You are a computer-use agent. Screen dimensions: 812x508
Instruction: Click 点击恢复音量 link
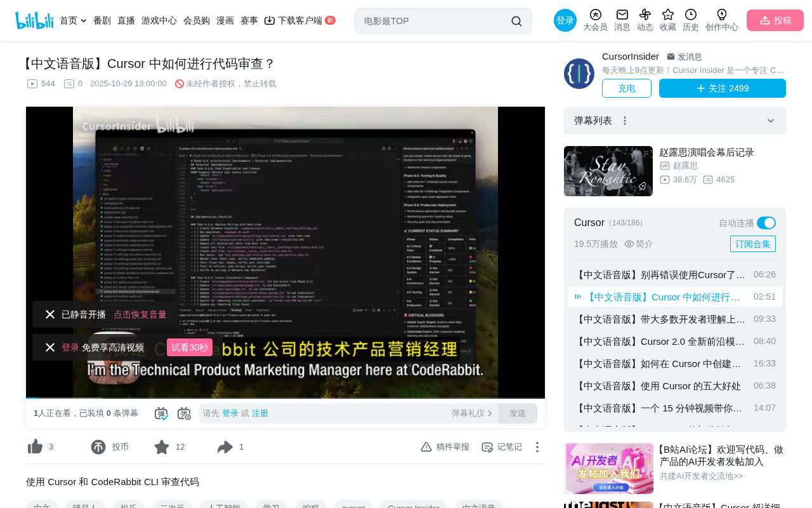(x=140, y=314)
